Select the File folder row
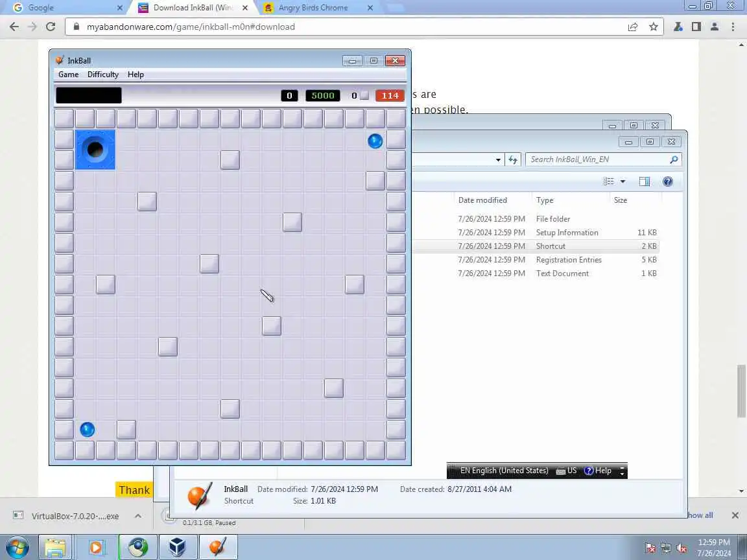Image resolution: width=747 pixels, height=560 pixels. [x=536, y=219]
